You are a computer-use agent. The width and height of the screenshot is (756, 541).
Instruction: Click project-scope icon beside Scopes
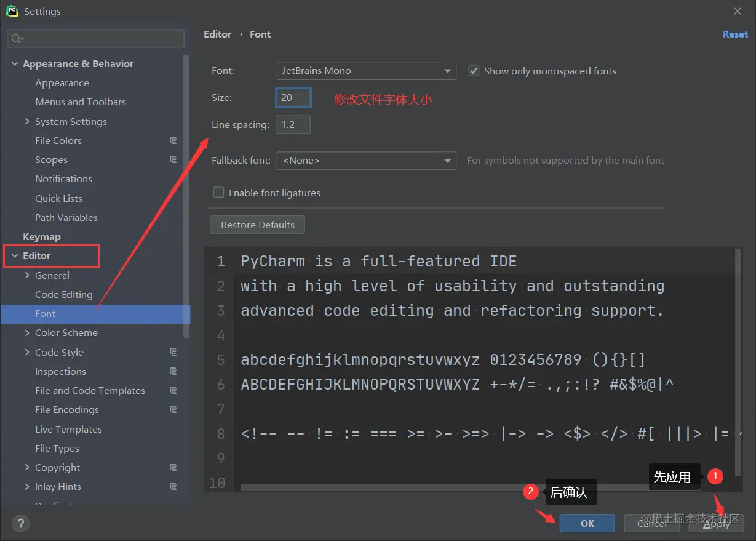pyautogui.click(x=173, y=159)
